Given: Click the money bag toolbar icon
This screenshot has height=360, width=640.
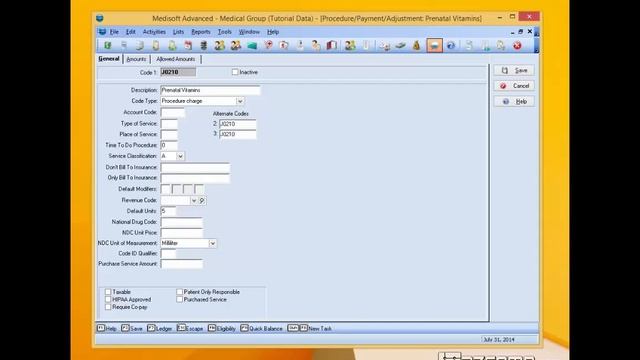Looking at the screenshot, I should [x=416, y=45].
